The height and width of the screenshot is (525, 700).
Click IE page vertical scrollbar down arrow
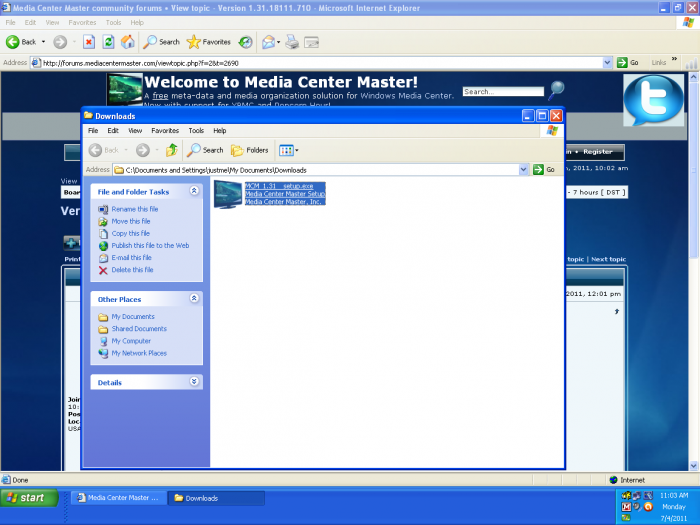click(693, 466)
